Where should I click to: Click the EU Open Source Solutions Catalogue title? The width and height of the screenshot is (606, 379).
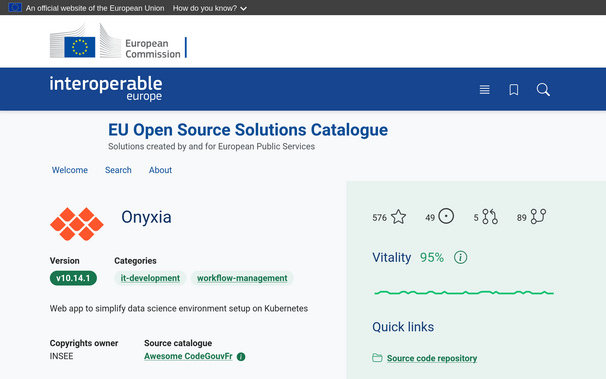[248, 130]
